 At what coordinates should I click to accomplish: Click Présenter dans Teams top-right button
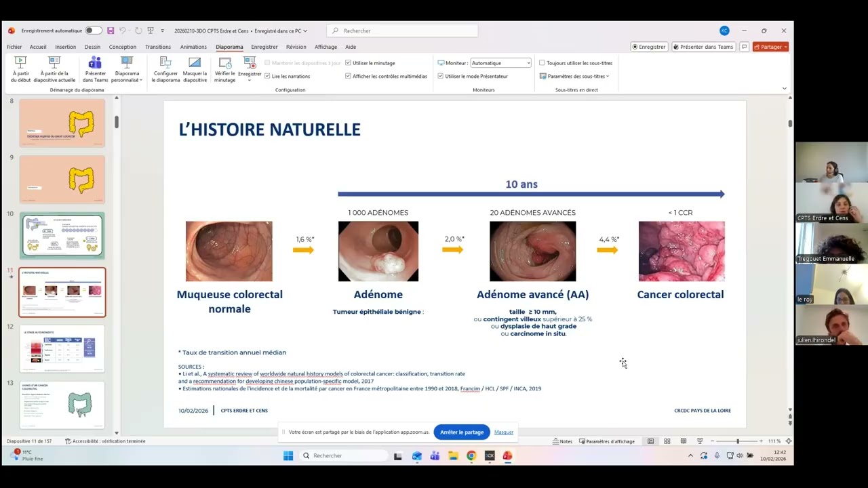[703, 47]
